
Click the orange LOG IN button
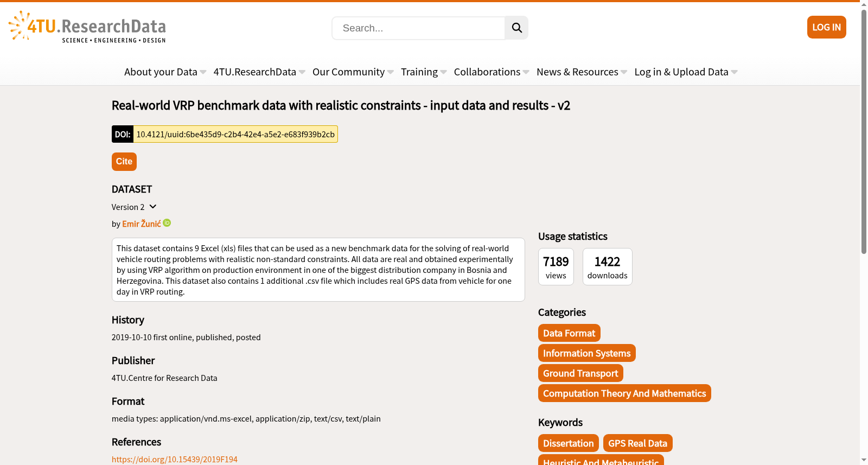pyautogui.click(x=826, y=27)
